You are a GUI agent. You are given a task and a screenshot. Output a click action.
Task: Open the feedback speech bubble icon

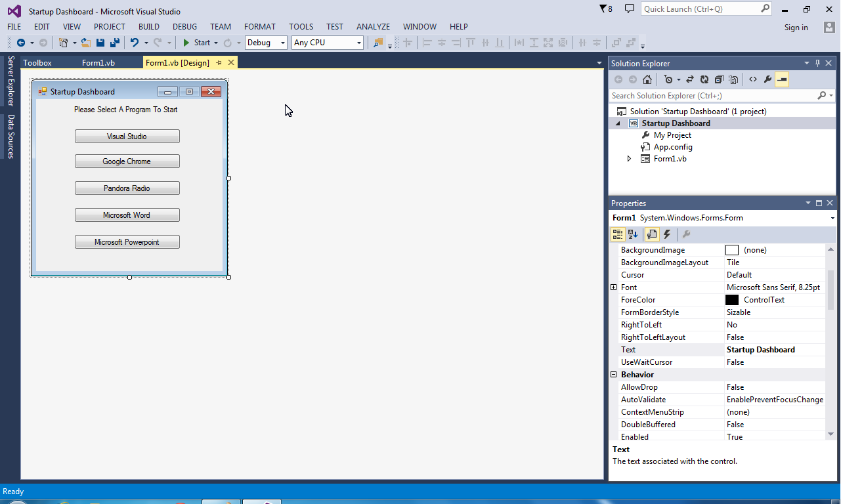(x=630, y=9)
